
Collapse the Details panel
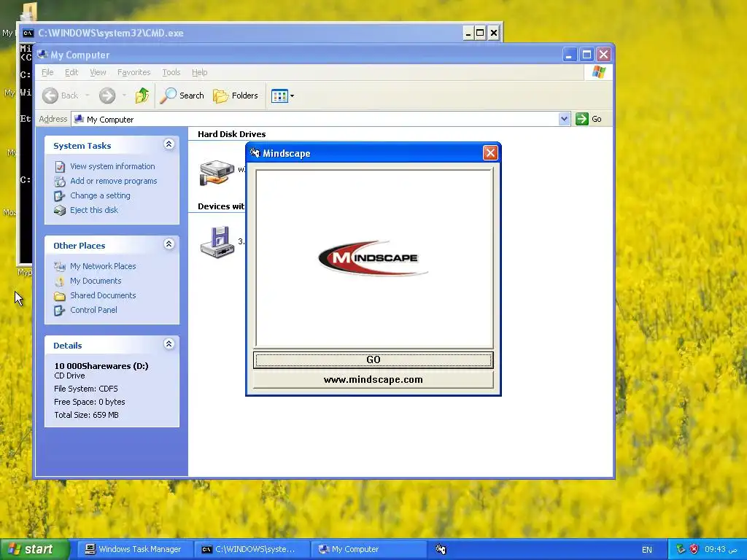(169, 344)
